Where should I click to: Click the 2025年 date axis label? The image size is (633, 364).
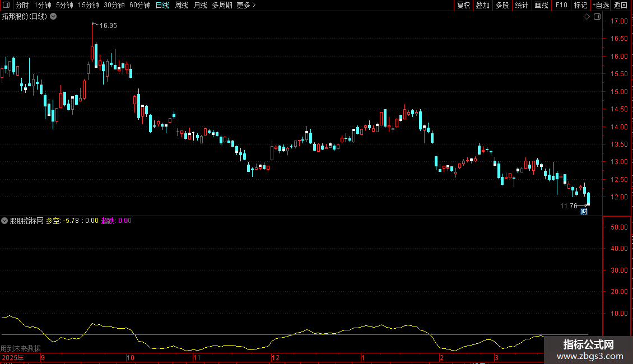click(x=13, y=357)
